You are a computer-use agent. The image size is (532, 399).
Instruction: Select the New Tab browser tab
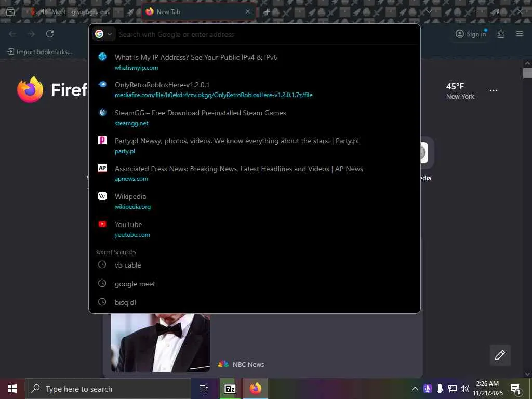coord(198,12)
